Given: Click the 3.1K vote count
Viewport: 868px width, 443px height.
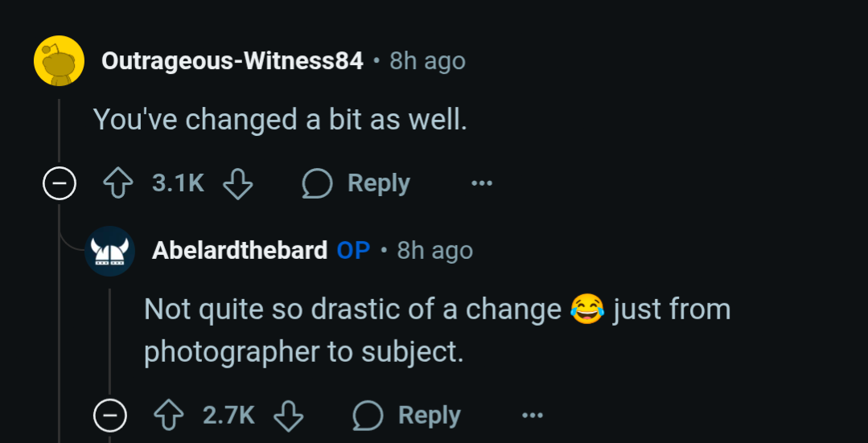Looking at the screenshot, I should click(x=179, y=183).
